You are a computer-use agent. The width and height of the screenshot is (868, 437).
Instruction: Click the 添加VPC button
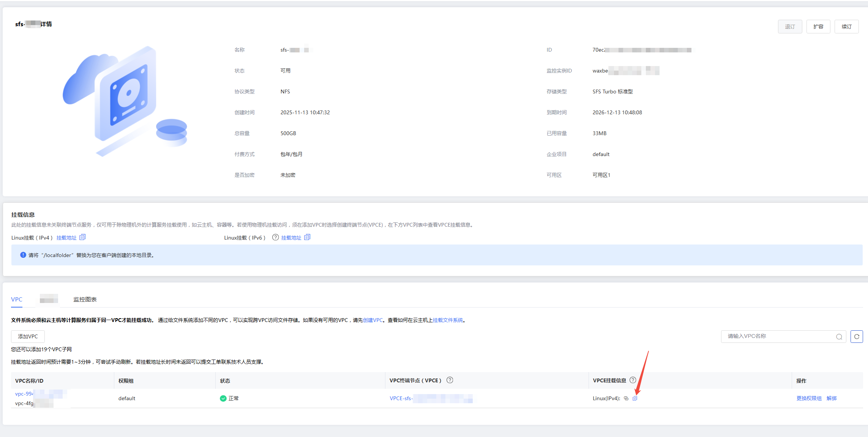(x=28, y=336)
